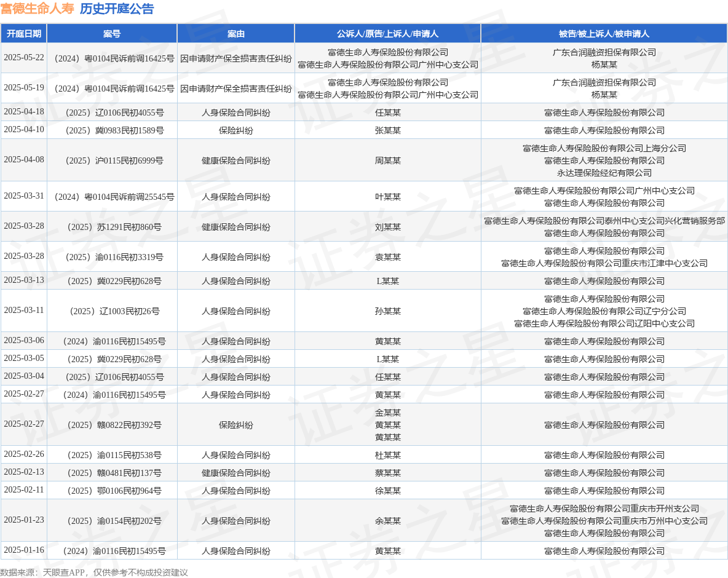Screen dimensions: 728x578
Task: Click the date cell 2025-03-04
Action: (x=24, y=376)
